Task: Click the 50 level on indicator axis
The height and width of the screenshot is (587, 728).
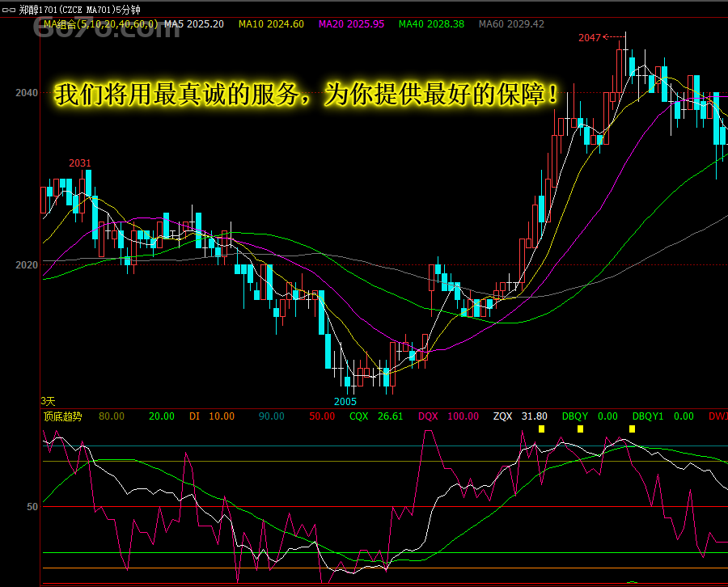Action: pos(32,507)
